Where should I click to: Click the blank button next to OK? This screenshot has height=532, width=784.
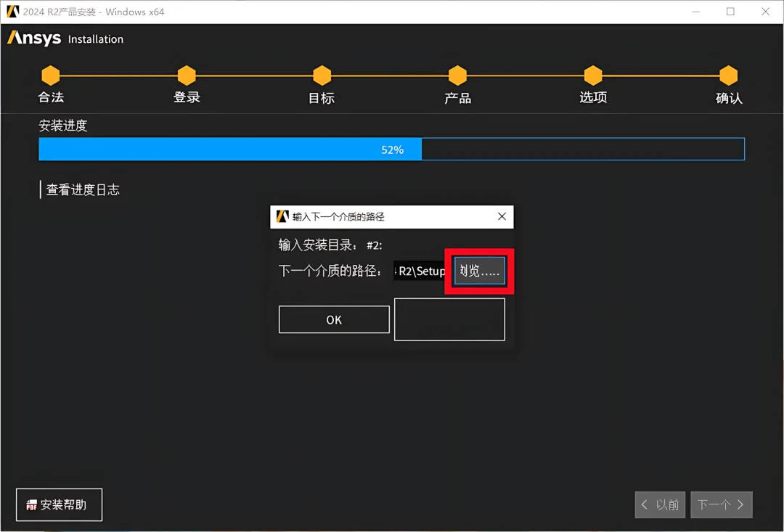click(x=449, y=319)
